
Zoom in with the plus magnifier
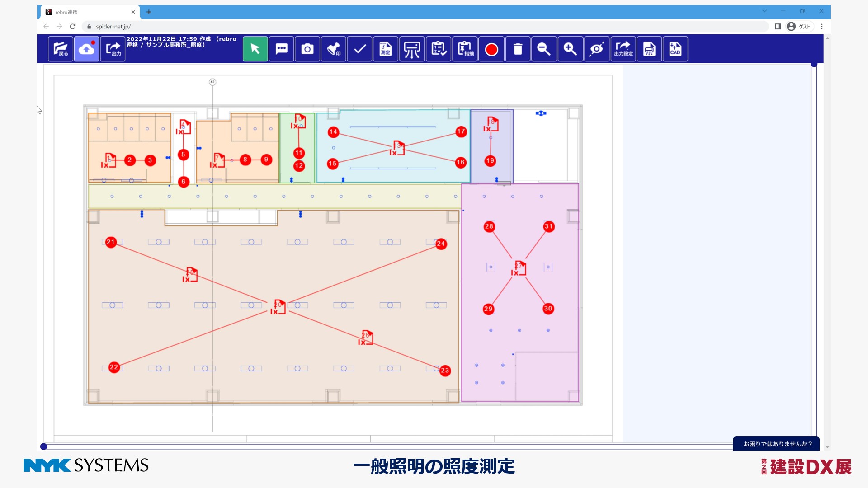click(x=570, y=49)
